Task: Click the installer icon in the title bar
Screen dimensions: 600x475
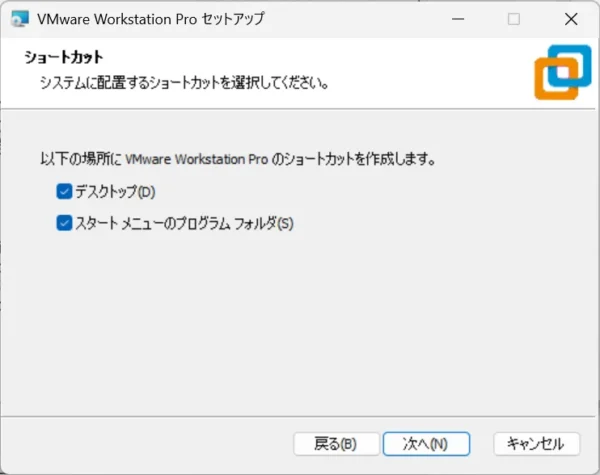Action: (x=20, y=19)
